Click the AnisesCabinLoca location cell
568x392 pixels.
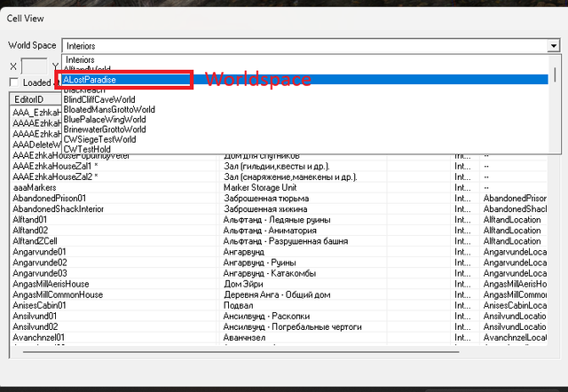pyautogui.click(x=515, y=305)
